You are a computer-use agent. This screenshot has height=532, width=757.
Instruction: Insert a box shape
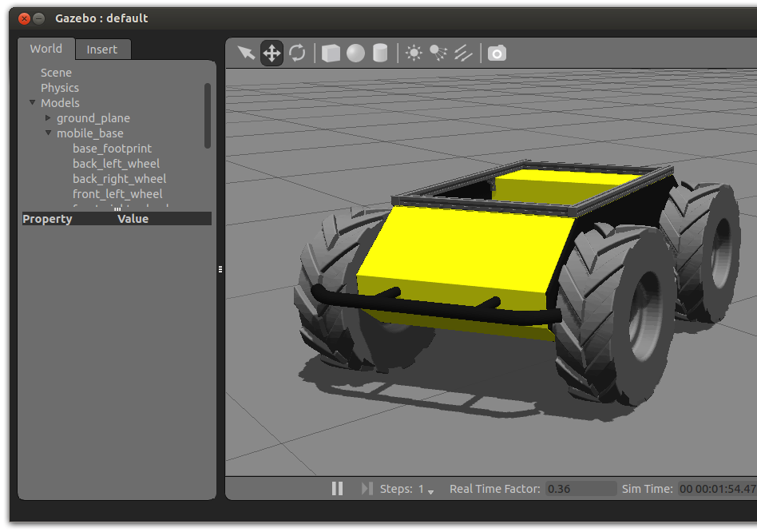331,54
